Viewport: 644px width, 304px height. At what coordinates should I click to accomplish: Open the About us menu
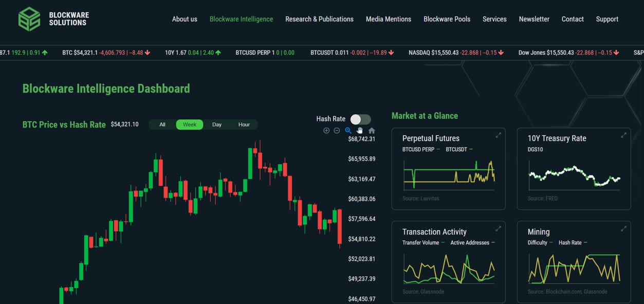pos(185,19)
